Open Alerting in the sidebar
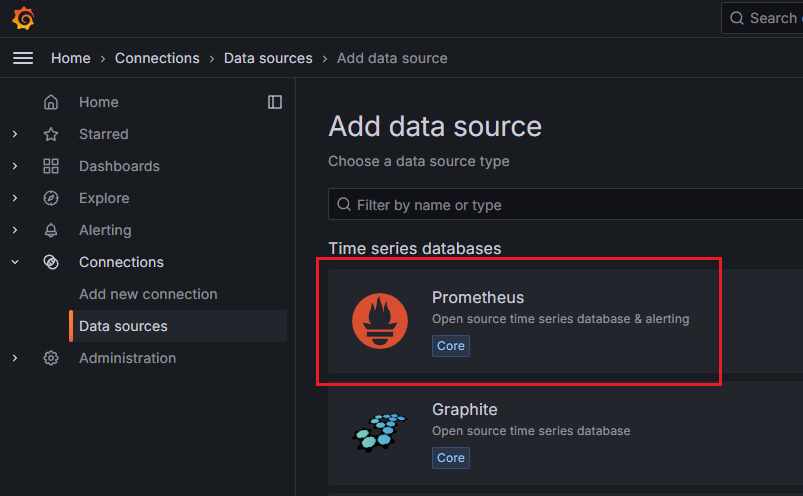Screen dimensions: 803x496 (x=105, y=230)
